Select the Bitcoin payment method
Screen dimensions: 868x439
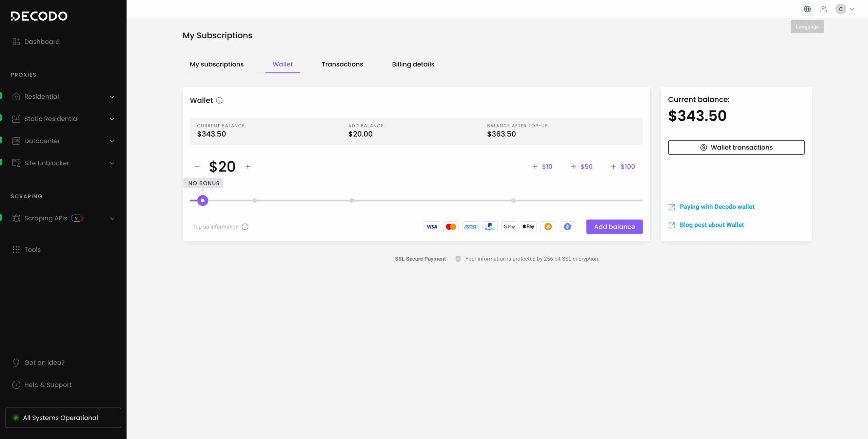point(548,226)
